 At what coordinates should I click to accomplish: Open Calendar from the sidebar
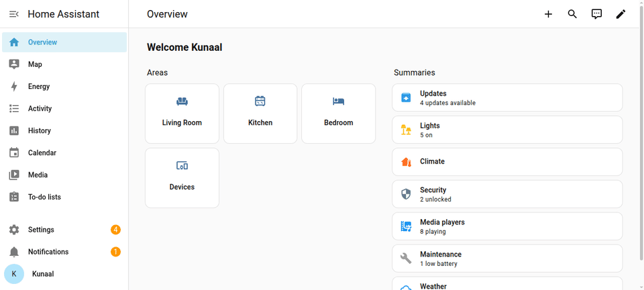pyautogui.click(x=64, y=153)
